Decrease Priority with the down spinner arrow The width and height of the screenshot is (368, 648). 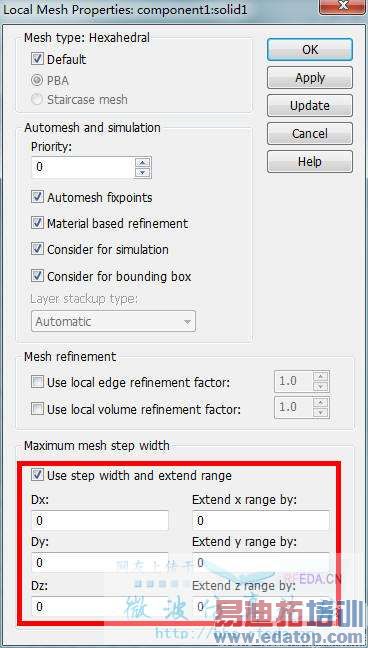(143, 172)
